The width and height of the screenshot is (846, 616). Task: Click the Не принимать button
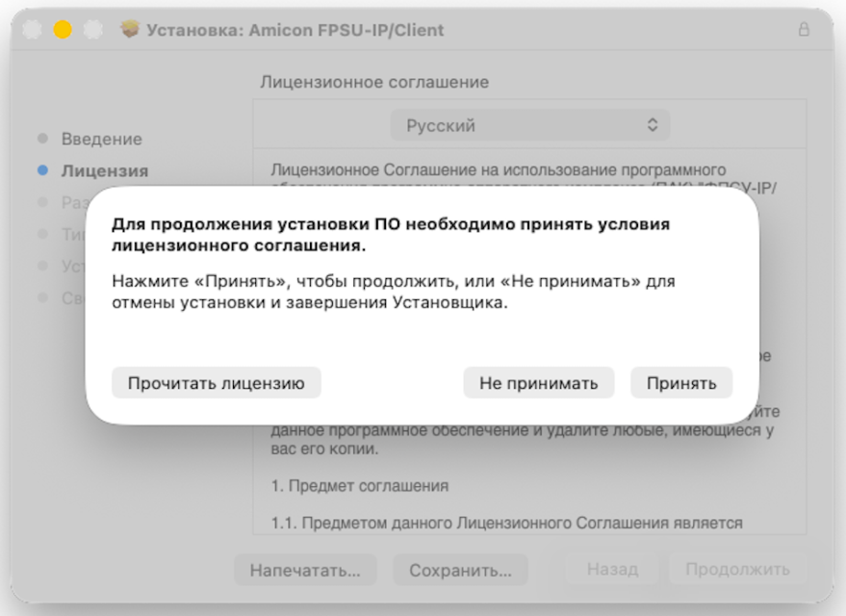538,383
